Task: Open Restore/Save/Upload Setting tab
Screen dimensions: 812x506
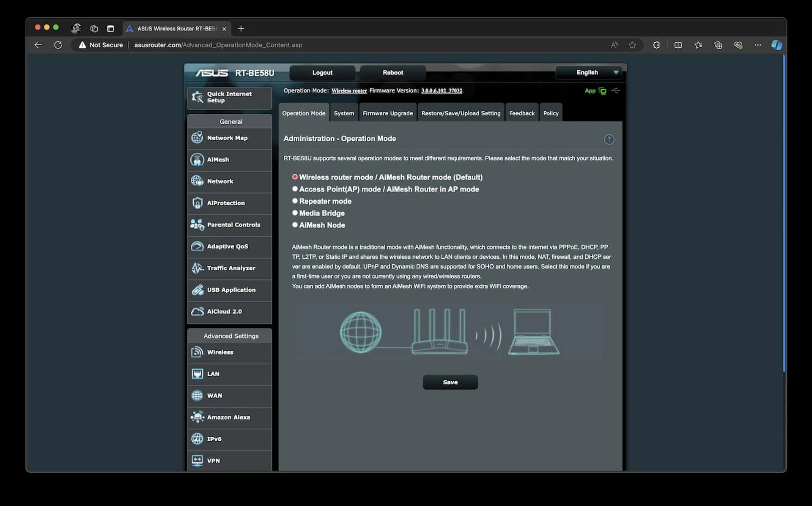Action: click(461, 113)
